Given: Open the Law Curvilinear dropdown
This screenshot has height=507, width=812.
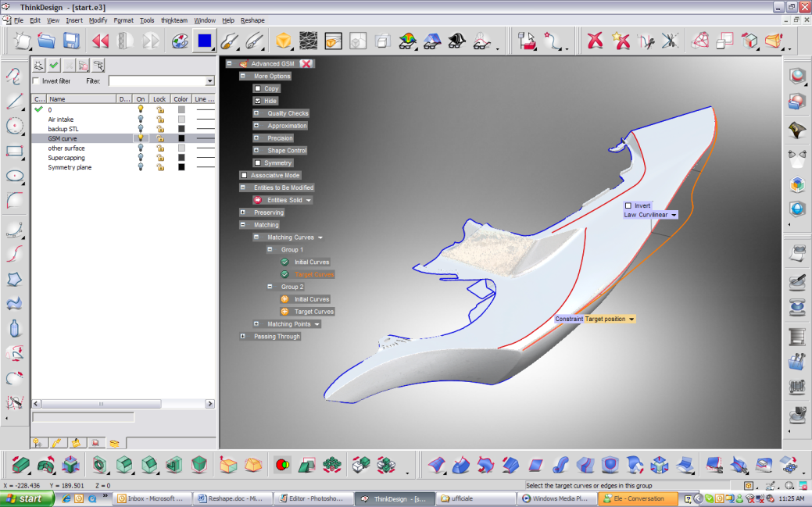Looking at the screenshot, I should [x=673, y=215].
